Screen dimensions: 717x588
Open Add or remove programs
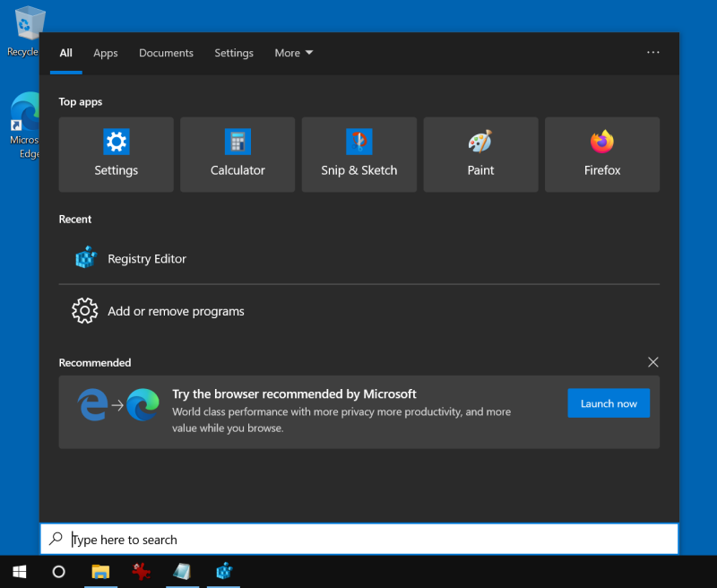pyautogui.click(x=176, y=311)
